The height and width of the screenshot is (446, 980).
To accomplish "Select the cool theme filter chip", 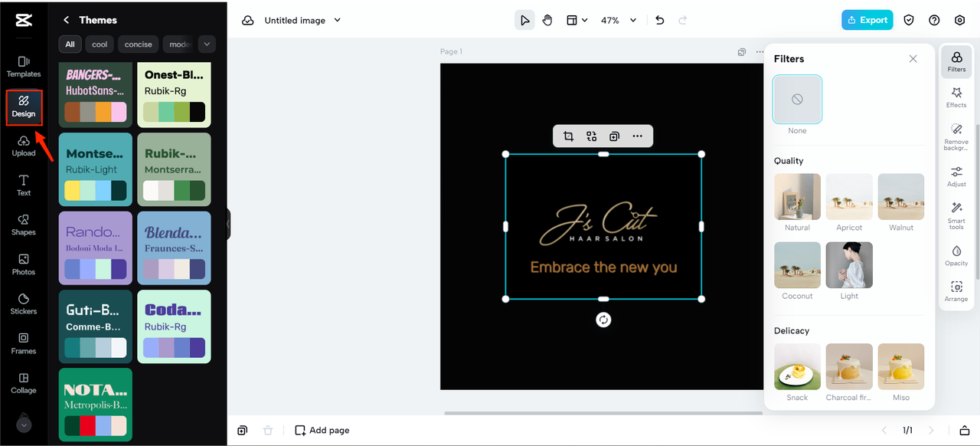I will point(100,44).
